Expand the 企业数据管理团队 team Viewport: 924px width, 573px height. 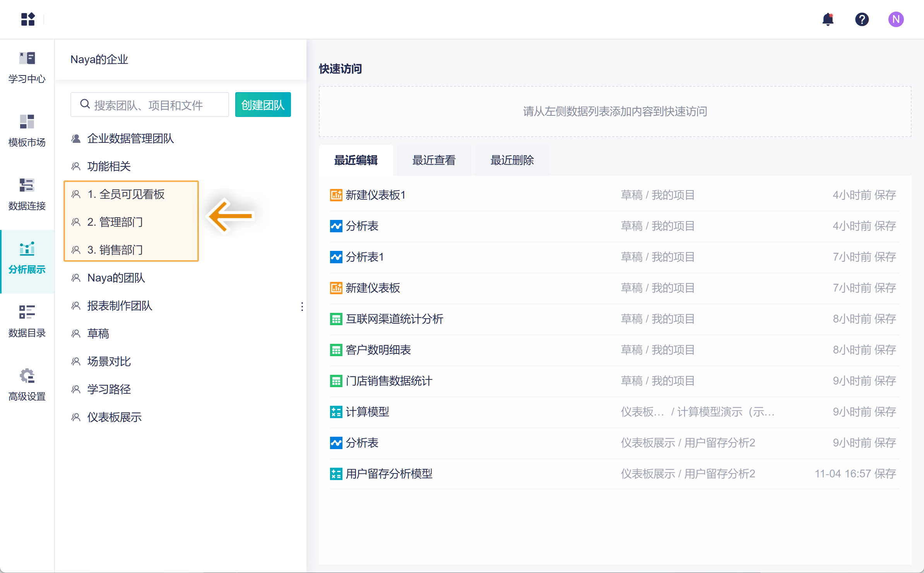130,139
